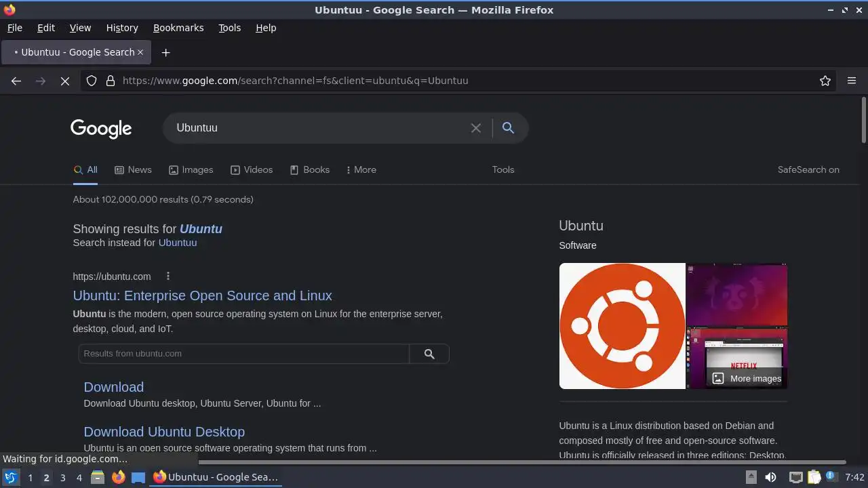Open the File menu
Screen dimensions: 868x488
click(14, 28)
